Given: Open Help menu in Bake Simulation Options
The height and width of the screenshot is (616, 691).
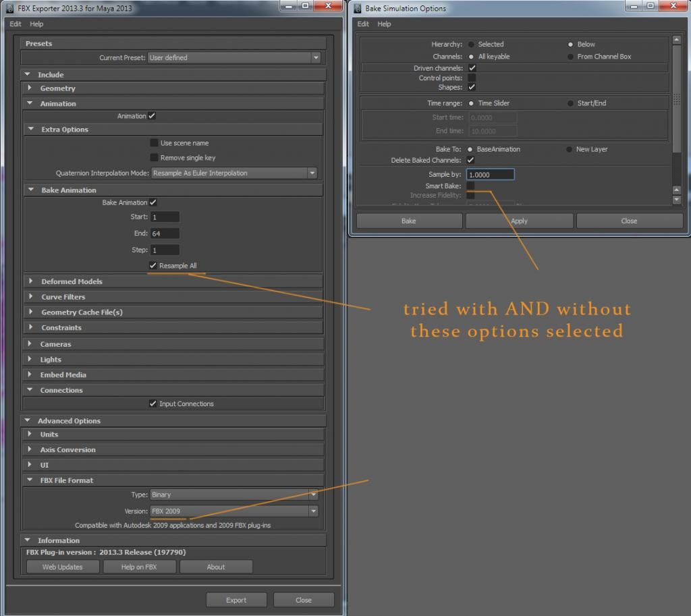Looking at the screenshot, I should [x=384, y=24].
